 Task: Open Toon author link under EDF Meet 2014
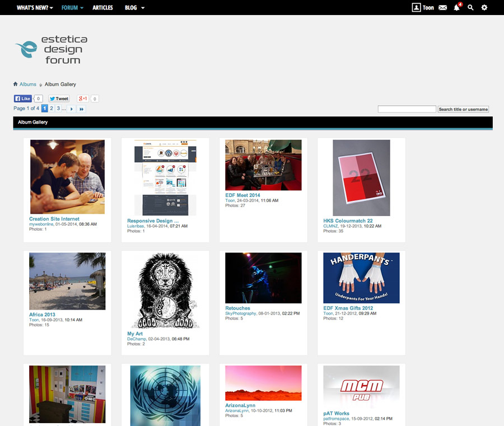(x=230, y=200)
